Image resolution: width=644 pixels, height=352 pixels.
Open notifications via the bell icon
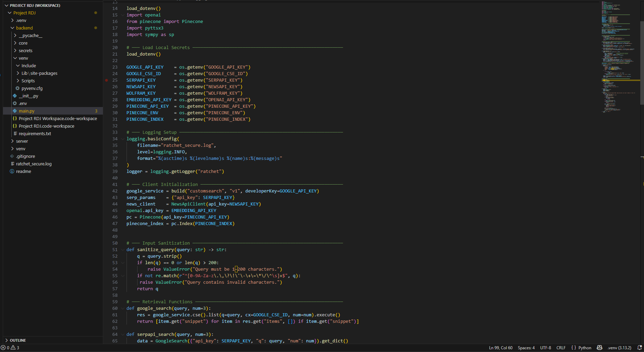coord(640,348)
